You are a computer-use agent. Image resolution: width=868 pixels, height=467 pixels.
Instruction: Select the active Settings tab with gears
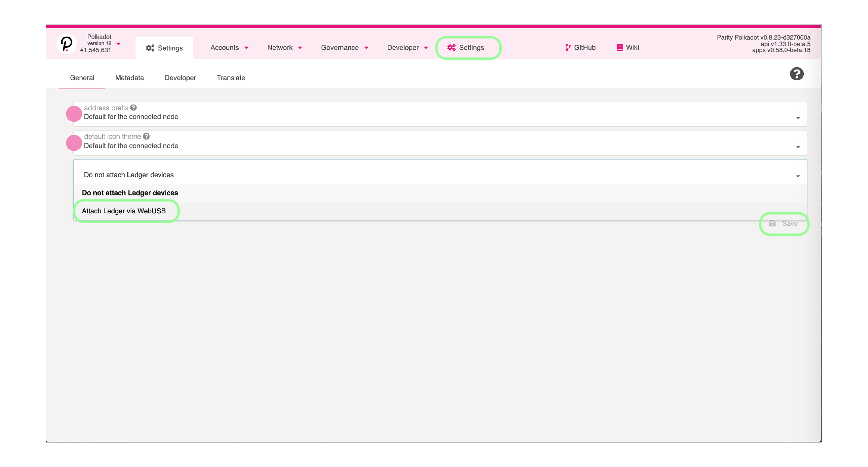click(x=164, y=48)
